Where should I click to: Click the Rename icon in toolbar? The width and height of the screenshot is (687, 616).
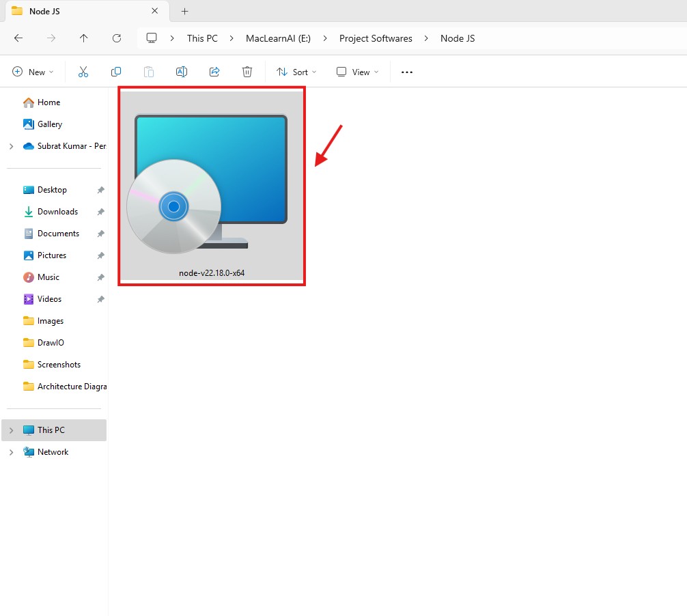tap(182, 72)
